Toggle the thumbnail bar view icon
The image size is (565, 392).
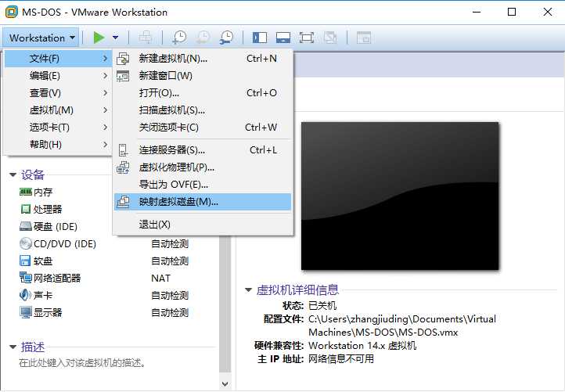click(283, 38)
